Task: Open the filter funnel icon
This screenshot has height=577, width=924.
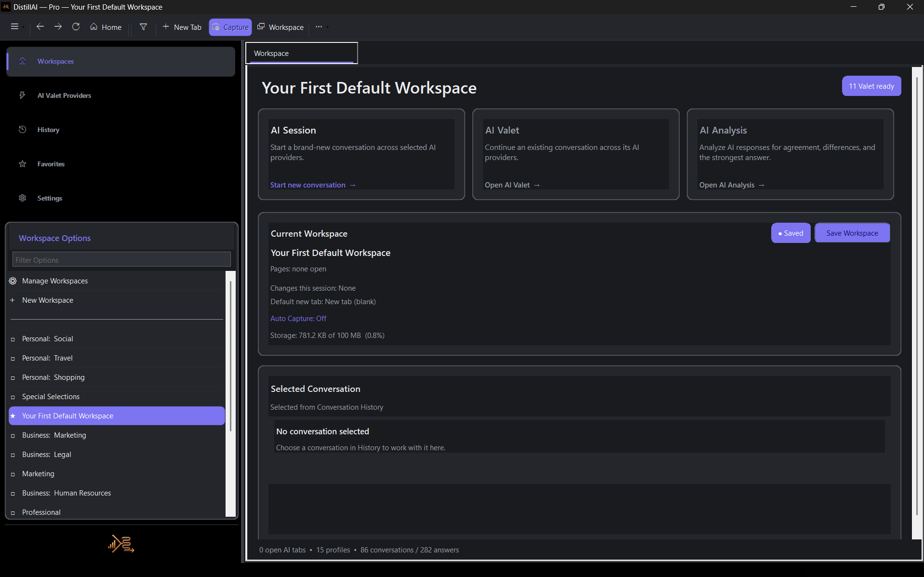Action: (x=143, y=27)
